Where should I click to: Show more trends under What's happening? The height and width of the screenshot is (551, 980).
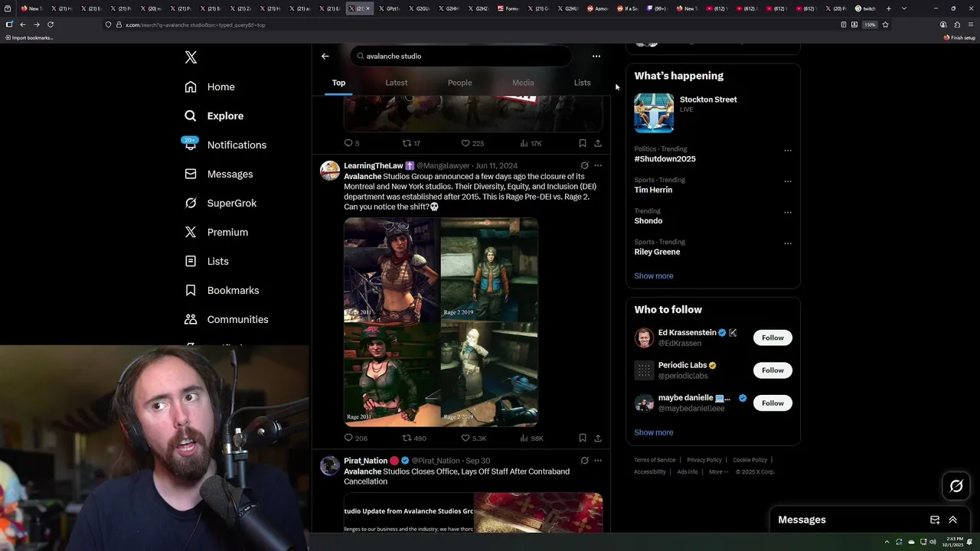coord(654,275)
